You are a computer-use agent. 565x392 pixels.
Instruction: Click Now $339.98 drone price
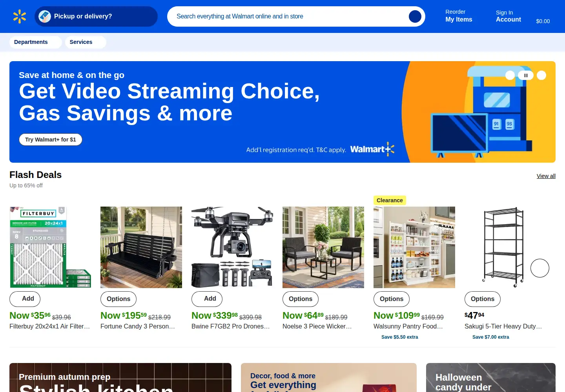coord(215,316)
